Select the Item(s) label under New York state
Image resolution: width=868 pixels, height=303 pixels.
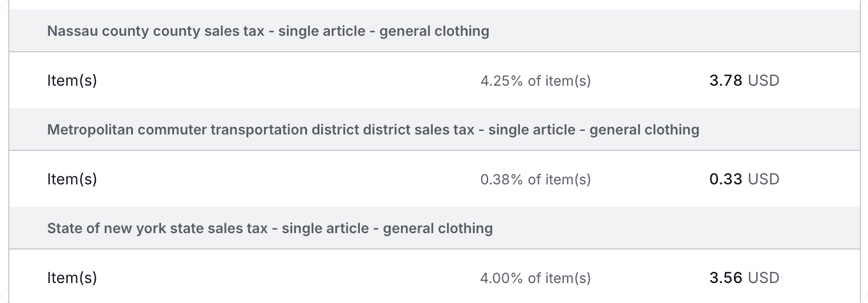point(72,278)
